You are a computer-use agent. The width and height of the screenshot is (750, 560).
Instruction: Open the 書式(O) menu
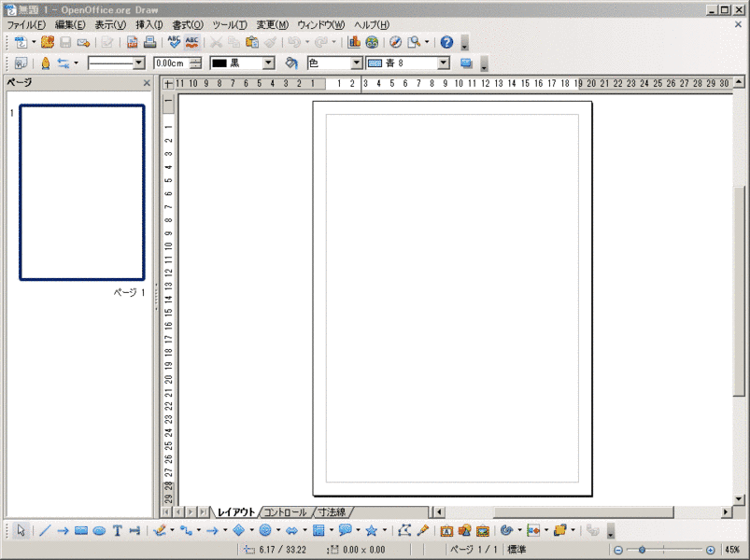pyautogui.click(x=188, y=25)
